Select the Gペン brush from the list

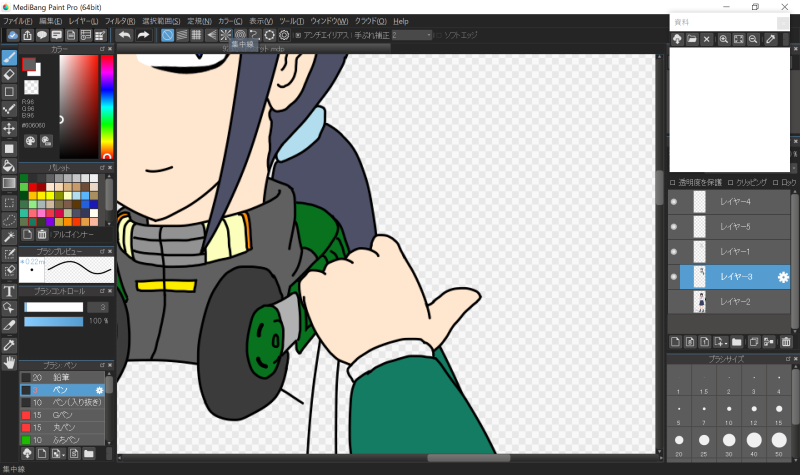point(64,415)
